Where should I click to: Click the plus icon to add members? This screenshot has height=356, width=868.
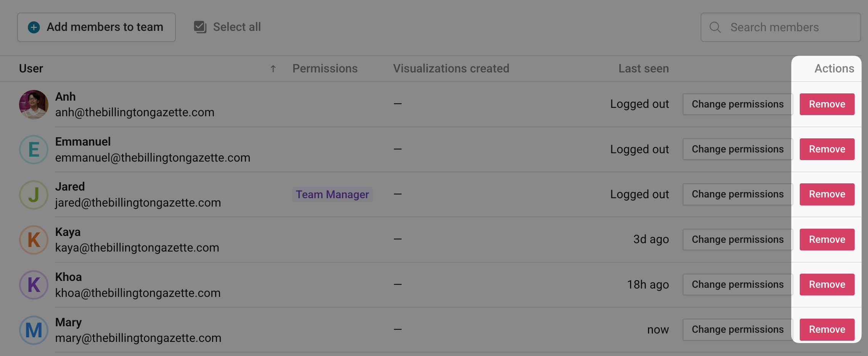click(34, 27)
